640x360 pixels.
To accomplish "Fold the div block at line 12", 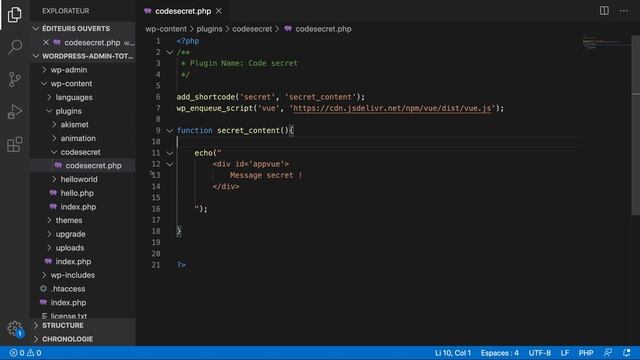I will pos(170,164).
